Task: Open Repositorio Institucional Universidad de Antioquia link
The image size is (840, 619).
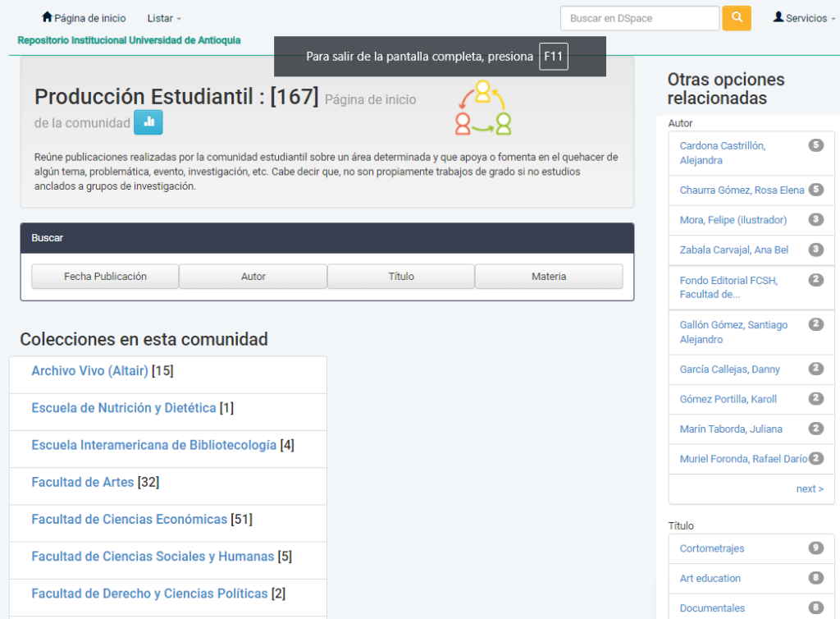Action: (129, 40)
